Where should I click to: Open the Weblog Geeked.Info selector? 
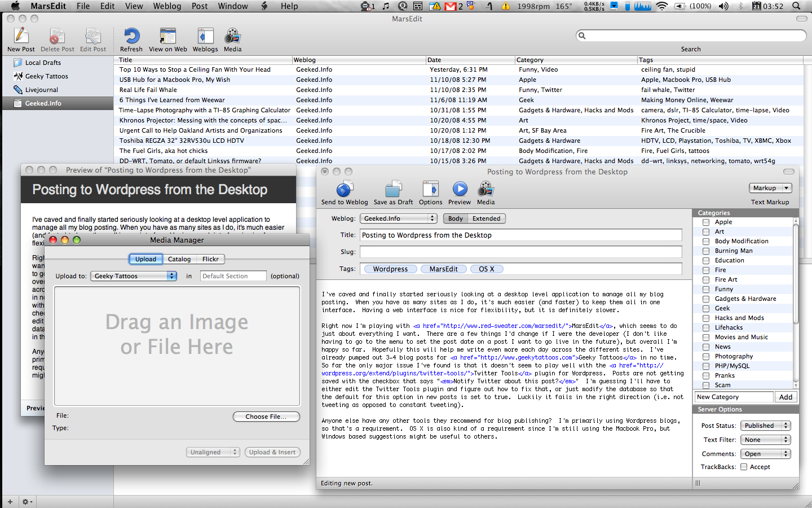pos(399,218)
